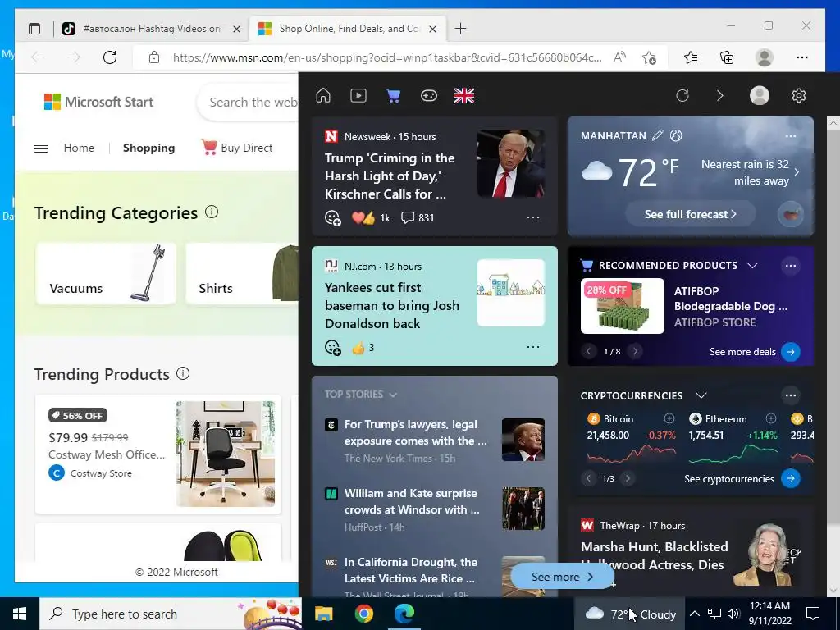The height and width of the screenshot is (630, 840).
Task: Open the notification center icon
Action: tap(813, 614)
